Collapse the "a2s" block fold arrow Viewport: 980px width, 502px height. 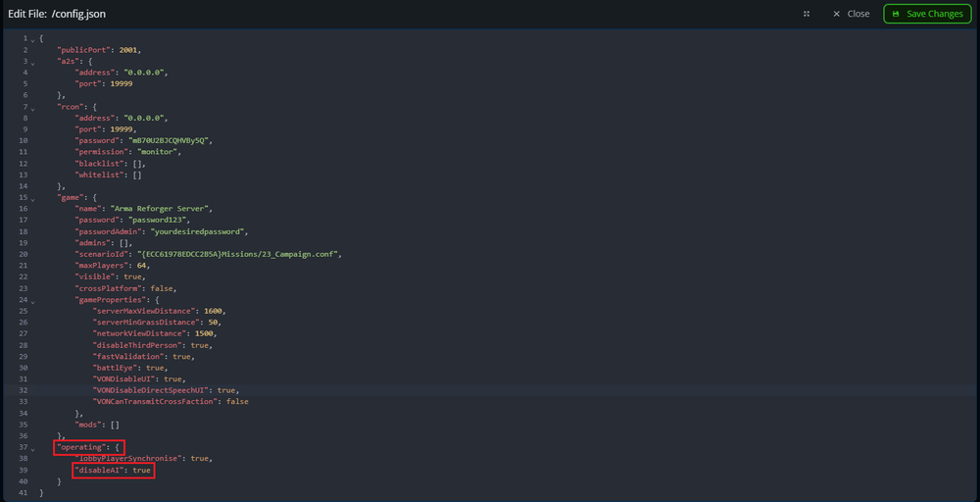coord(33,62)
